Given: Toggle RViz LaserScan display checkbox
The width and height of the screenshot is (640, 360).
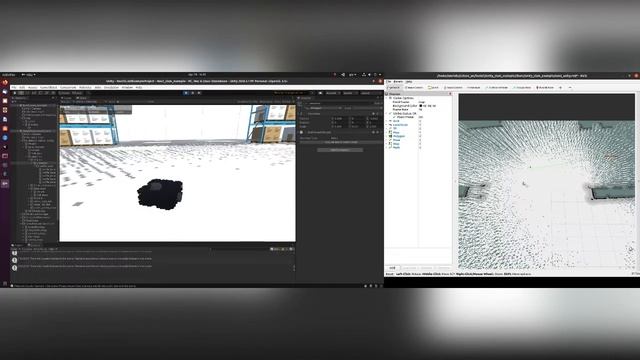Looking at the screenshot, I should [420, 125].
